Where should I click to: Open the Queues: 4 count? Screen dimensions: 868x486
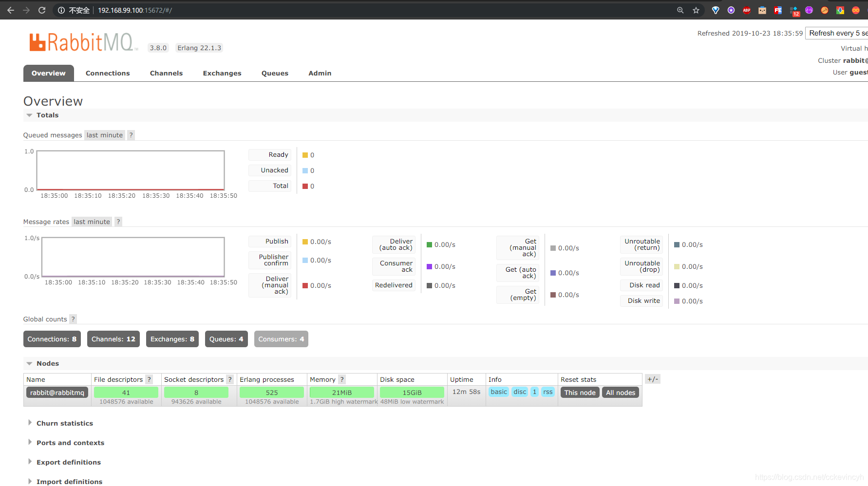pos(226,339)
